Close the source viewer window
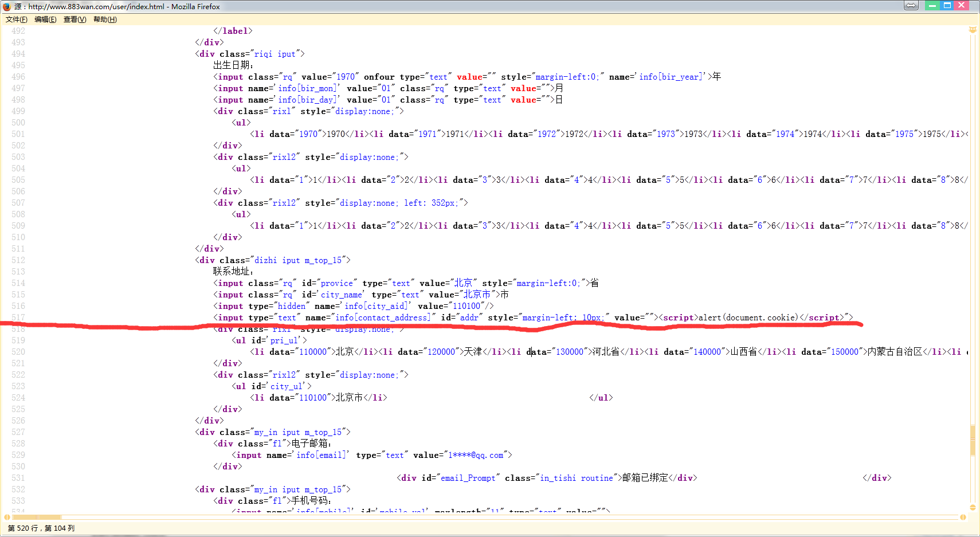The width and height of the screenshot is (980, 537). 962,5
